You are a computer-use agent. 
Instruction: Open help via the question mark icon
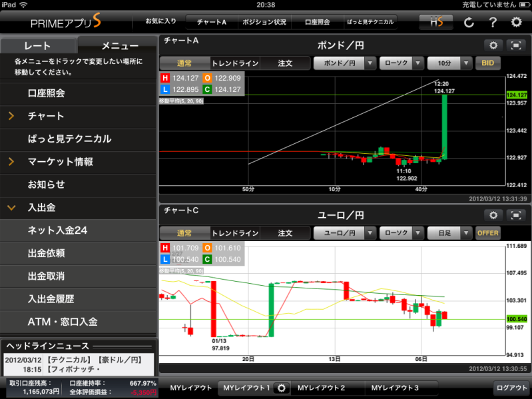(493, 23)
